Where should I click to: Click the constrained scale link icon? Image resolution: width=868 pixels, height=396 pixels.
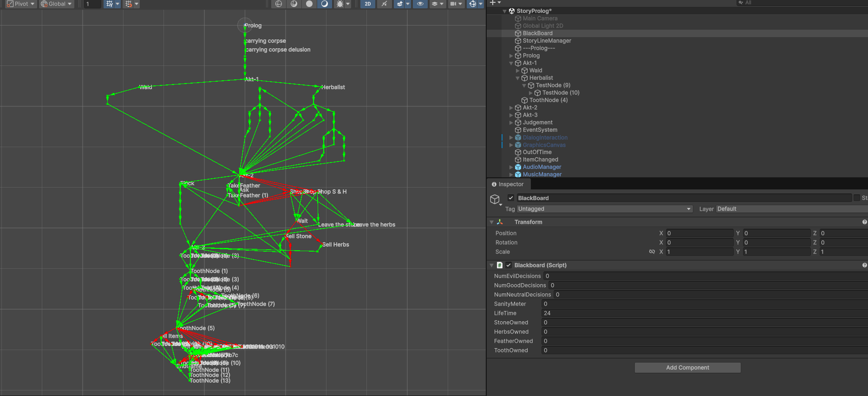(652, 252)
